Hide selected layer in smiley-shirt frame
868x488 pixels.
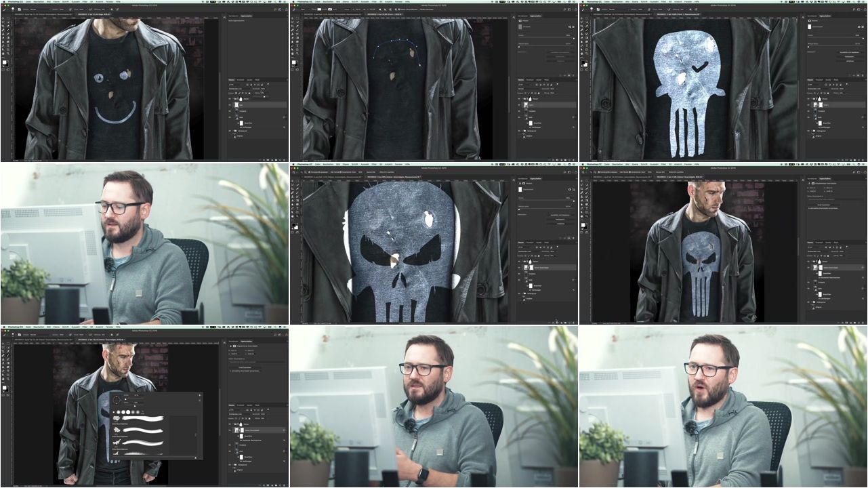[x=230, y=105]
